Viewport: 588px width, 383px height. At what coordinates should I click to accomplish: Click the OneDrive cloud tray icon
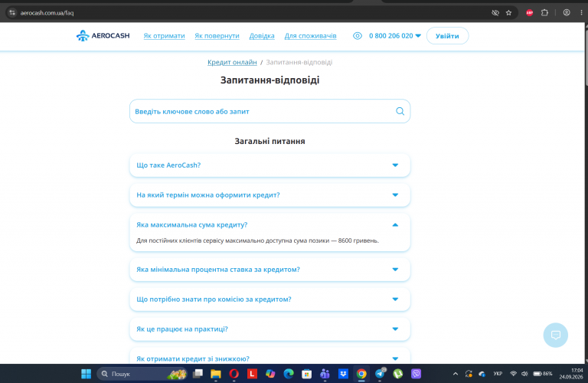point(482,374)
